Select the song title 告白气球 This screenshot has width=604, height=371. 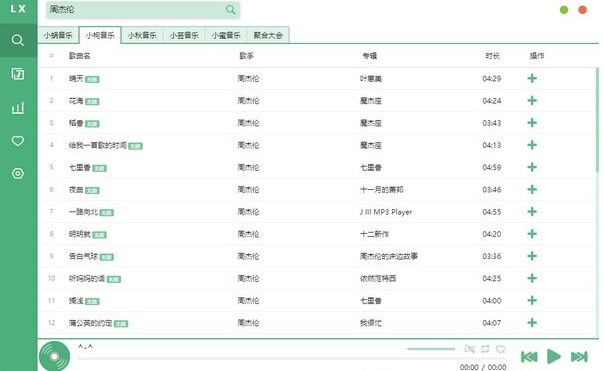point(83,256)
